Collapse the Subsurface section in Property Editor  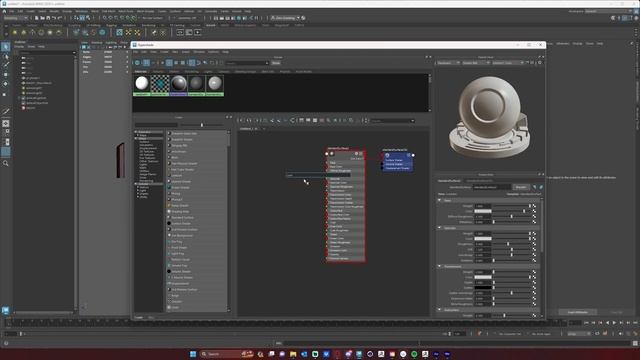[x=440, y=310]
